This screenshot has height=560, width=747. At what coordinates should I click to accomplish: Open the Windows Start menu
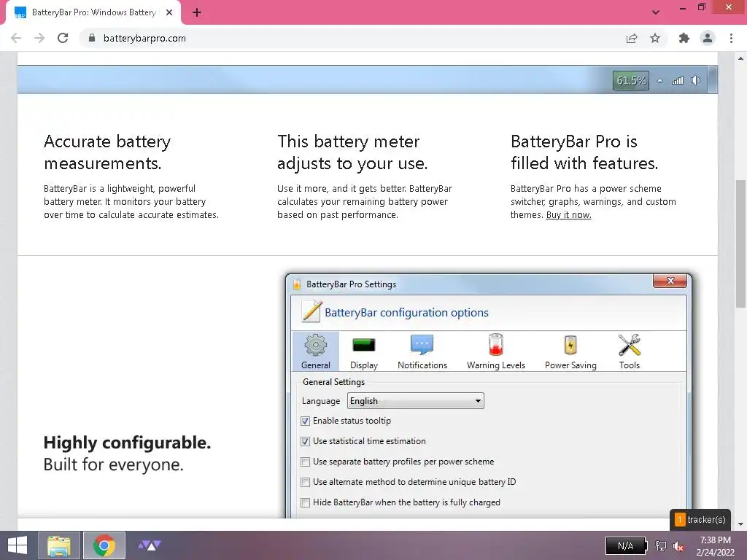(18, 545)
